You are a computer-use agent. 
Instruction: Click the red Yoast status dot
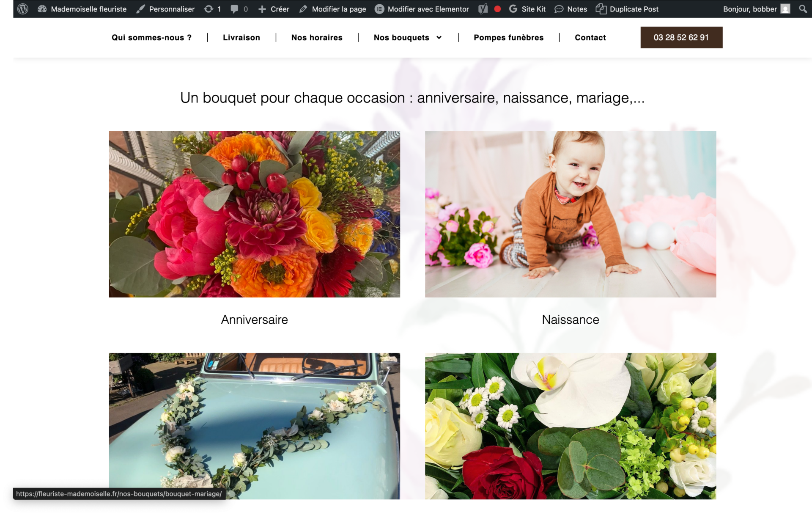pos(497,9)
